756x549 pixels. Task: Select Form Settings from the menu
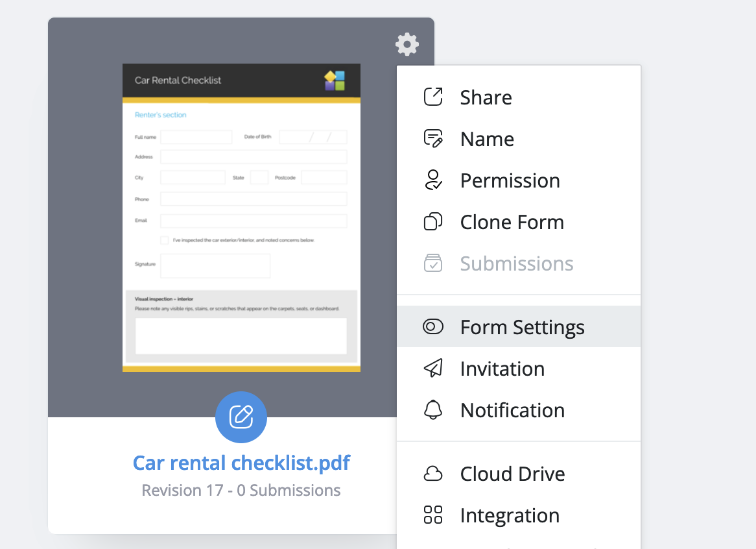(522, 327)
